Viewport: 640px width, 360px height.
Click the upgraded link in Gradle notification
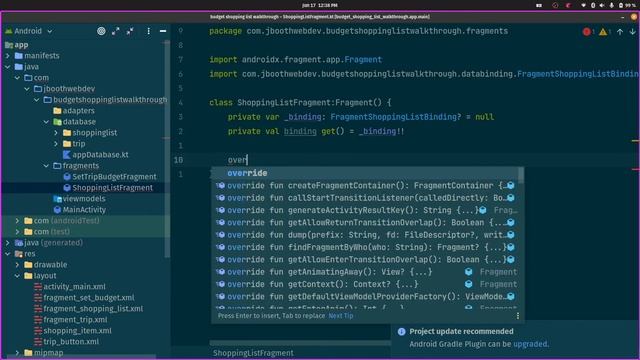530,344
